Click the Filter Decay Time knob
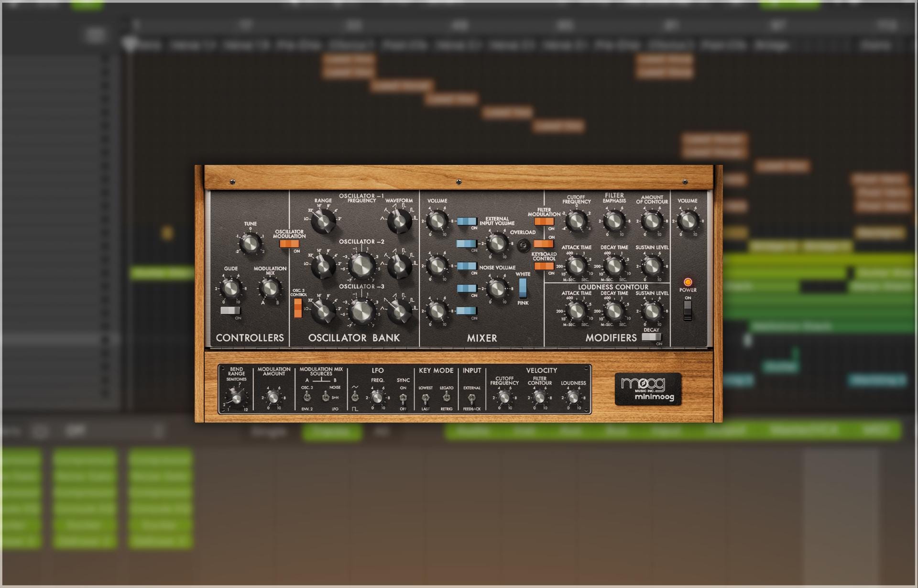This screenshot has width=918, height=588. click(x=614, y=266)
